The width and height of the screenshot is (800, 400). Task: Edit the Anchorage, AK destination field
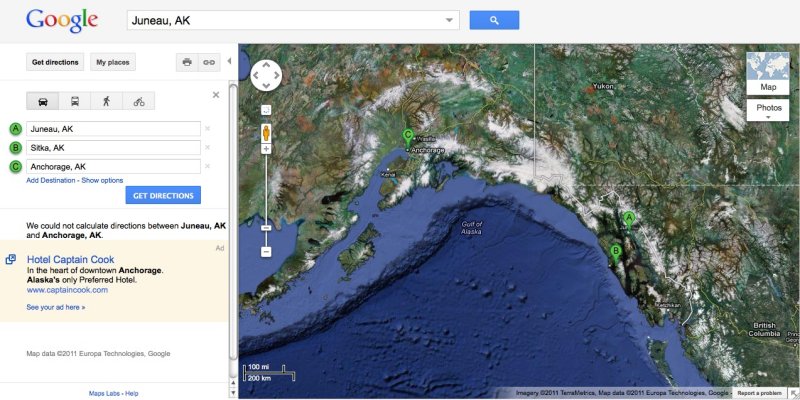[113, 166]
